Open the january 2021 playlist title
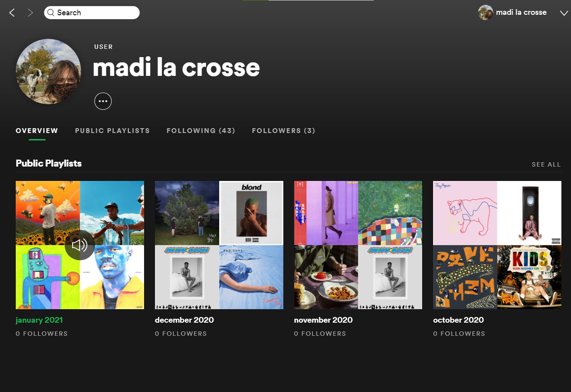This screenshot has width=571, height=392. click(x=39, y=320)
